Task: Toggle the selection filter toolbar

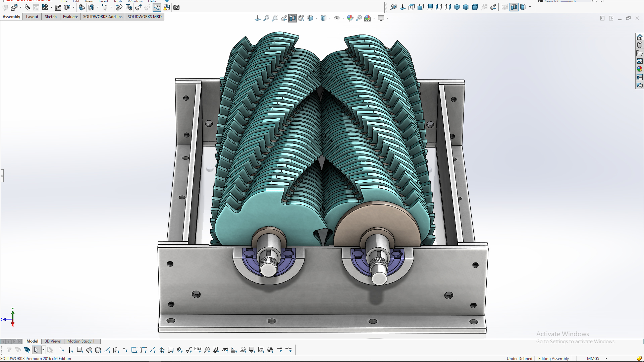Action: pyautogui.click(x=9, y=350)
